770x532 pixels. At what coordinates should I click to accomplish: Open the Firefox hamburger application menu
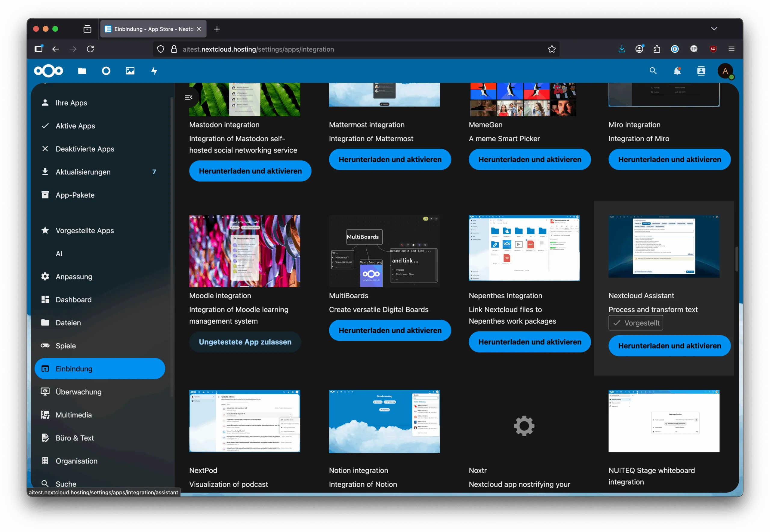click(x=731, y=49)
